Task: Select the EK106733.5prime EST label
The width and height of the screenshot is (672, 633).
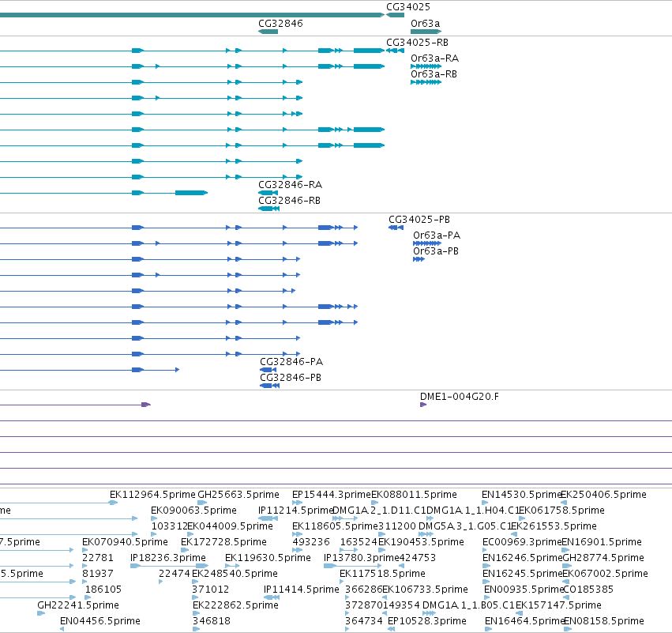Action: [x=425, y=590]
